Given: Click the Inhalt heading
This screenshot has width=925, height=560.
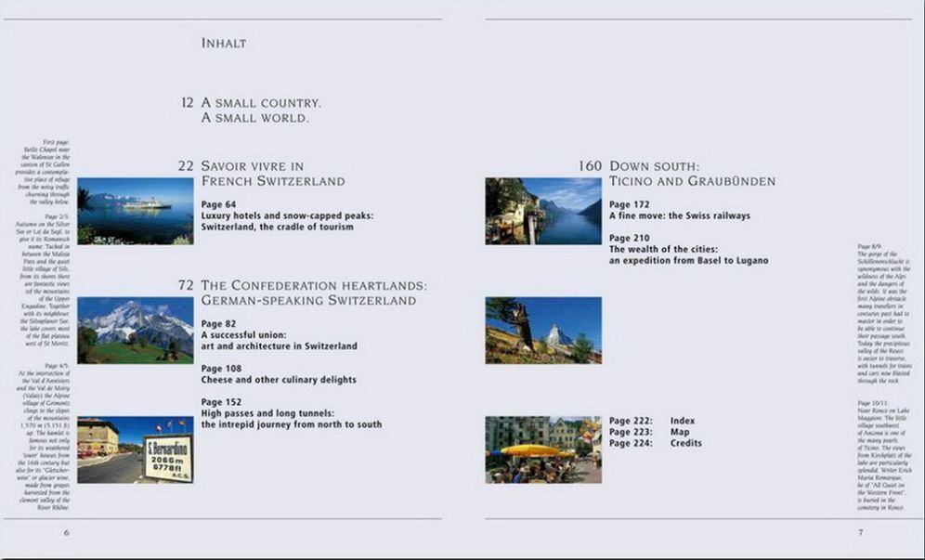Looking at the screenshot, I should pos(224,43).
